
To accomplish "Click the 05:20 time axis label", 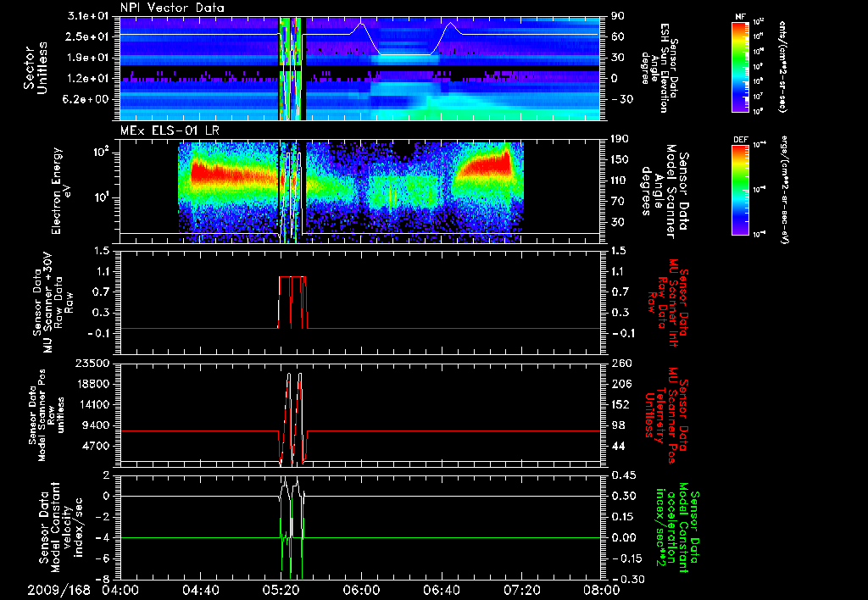I will click(x=281, y=590).
